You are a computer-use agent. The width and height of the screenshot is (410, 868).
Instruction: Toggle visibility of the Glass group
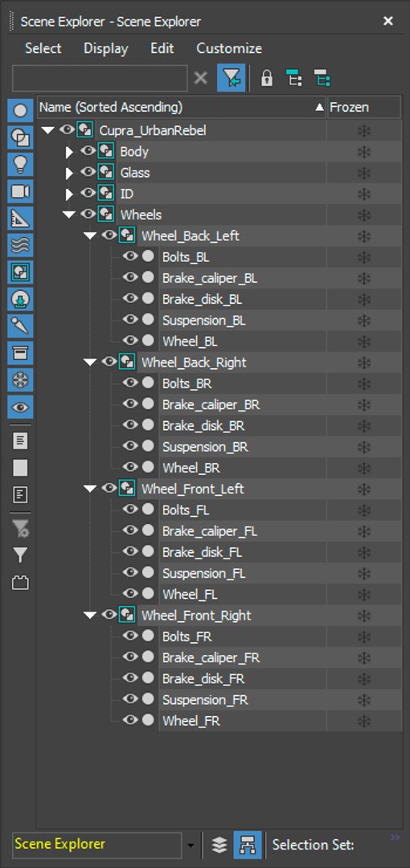coord(88,172)
